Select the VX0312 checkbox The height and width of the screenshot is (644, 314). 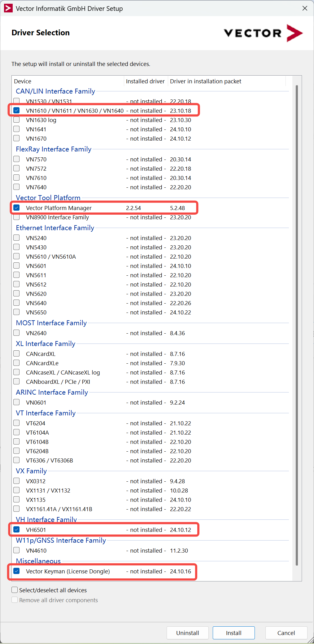(17, 481)
